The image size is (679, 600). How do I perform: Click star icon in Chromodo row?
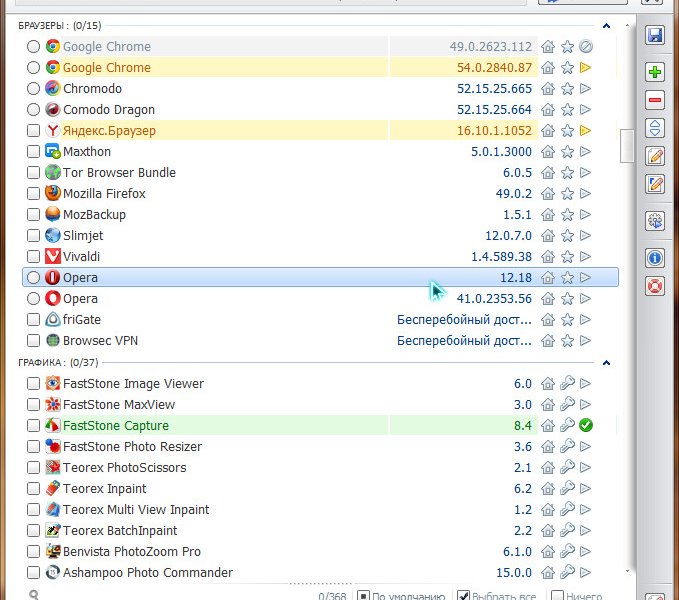(567, 89)
